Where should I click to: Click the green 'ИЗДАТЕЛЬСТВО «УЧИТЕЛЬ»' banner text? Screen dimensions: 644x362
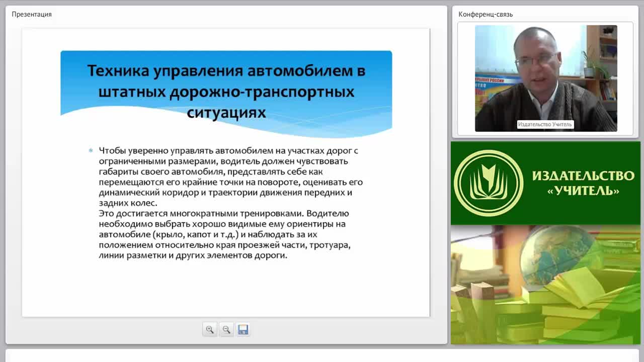[583, 183]
